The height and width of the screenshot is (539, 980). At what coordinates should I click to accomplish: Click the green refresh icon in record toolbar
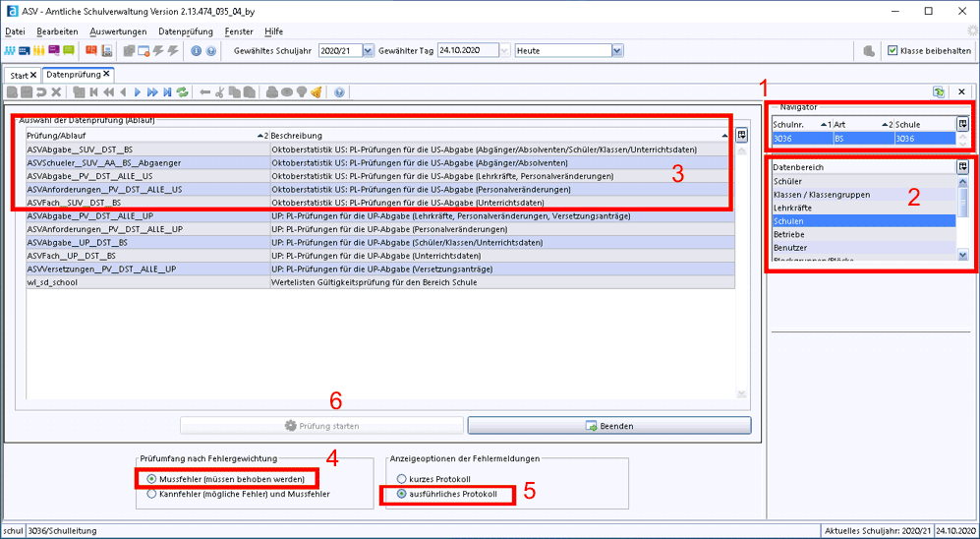point(183,92)
